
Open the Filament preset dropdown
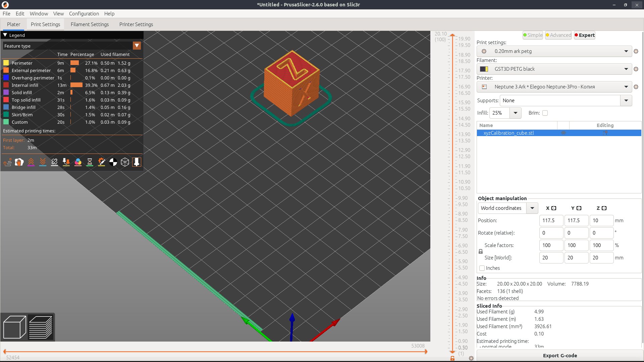626,69
